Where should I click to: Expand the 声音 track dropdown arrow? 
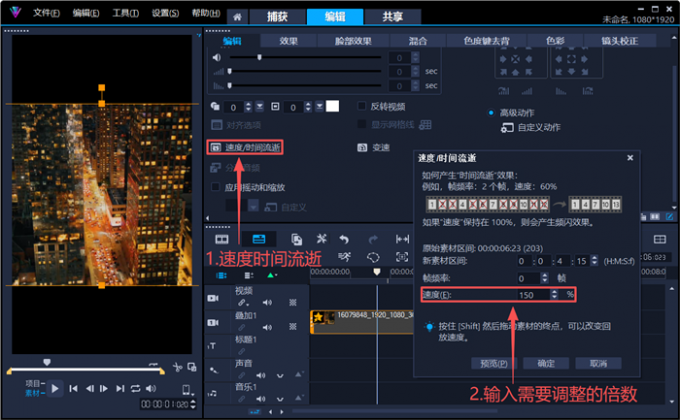280,376
